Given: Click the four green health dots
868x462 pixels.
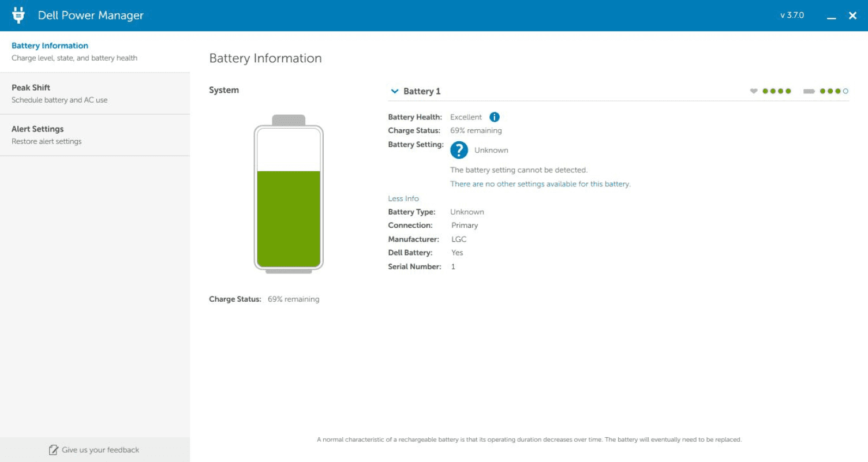Looking at the screenshot, I should coord(776,91).
